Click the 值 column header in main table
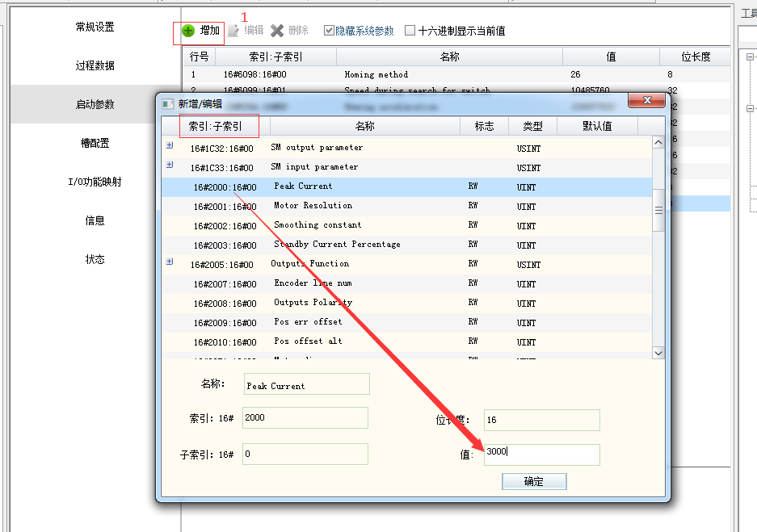Screen dimensions: 757x532 coord(612,57)
